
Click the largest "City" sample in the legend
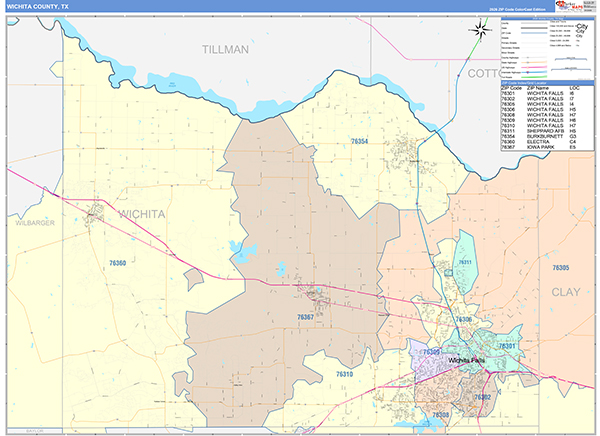tap(582, 26)
